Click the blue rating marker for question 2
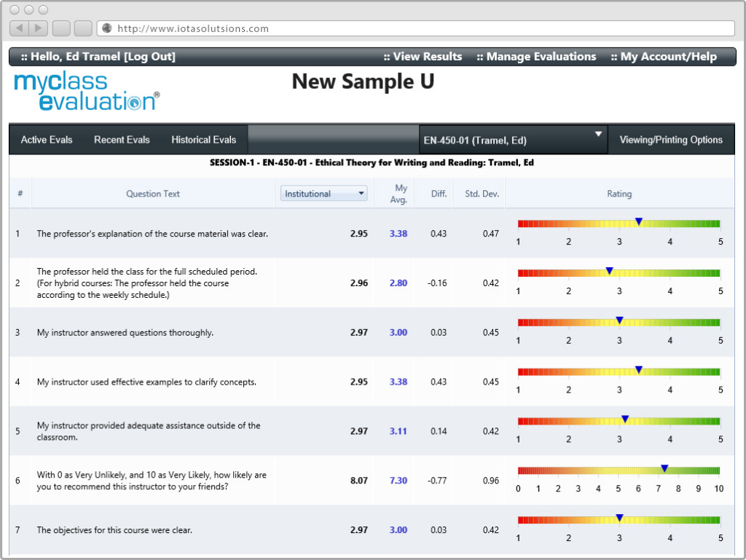The height and width of the screenshot is (560, 746). tap(610, 271)
